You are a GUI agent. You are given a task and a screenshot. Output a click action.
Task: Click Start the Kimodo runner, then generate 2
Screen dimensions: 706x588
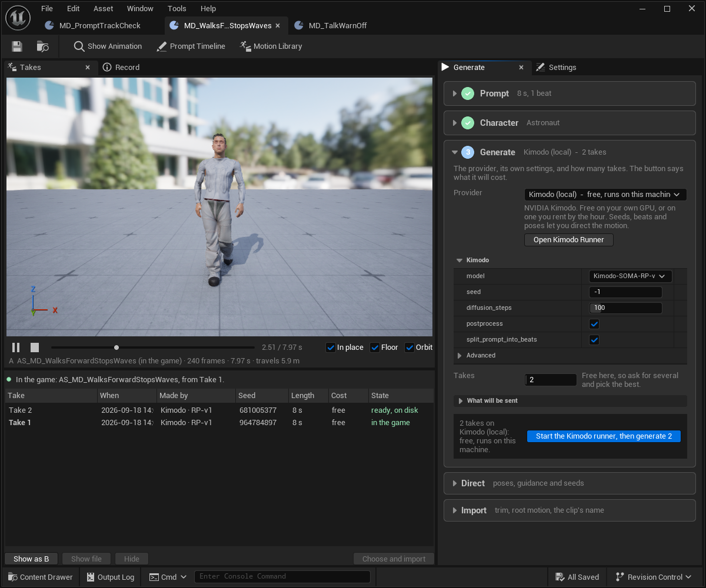coord(604,436)
